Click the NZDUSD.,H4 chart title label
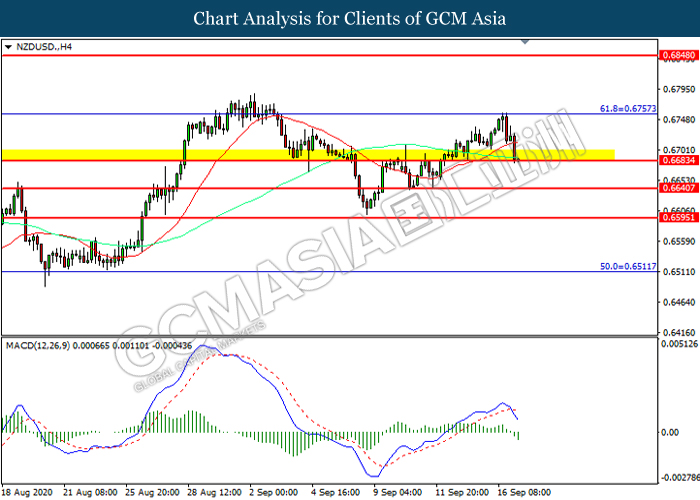This screenshot has width=700, height=500. (44, 47)
